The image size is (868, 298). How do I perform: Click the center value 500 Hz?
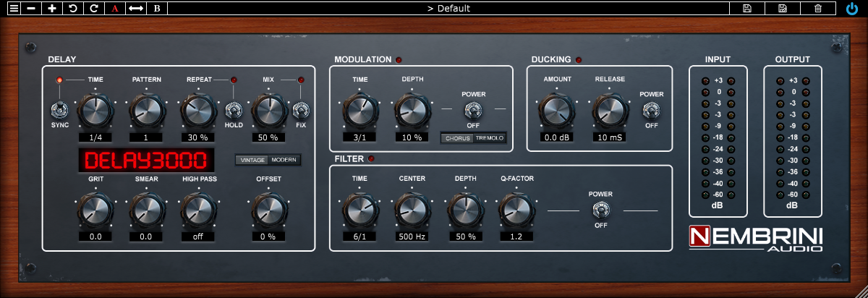coord(412,236)
